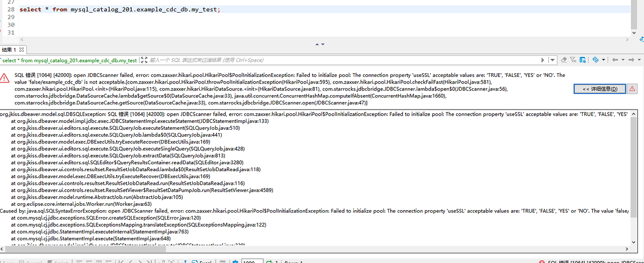The image size is (644, 263).
Task: Click the back navigation arrow icon
Action: [615, 60]
